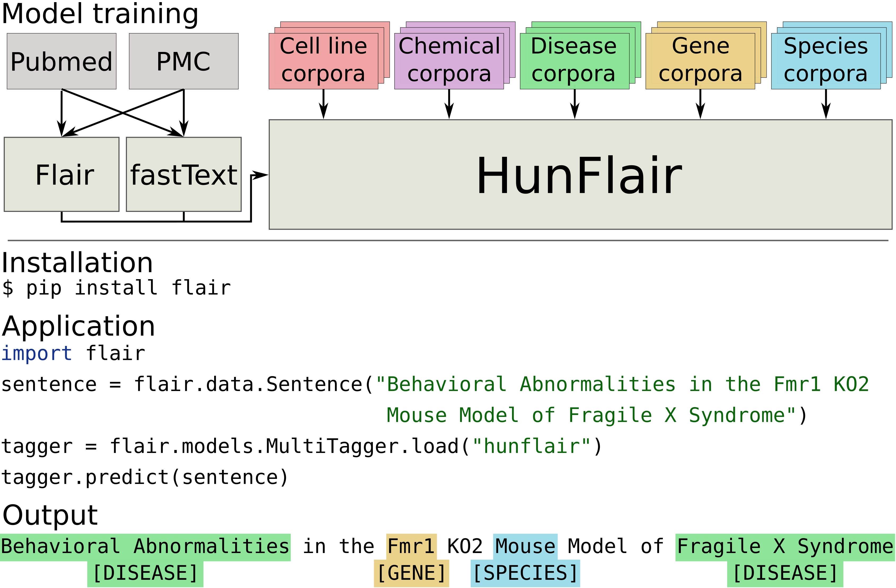Click the "hunflair" string in load call

531,447
